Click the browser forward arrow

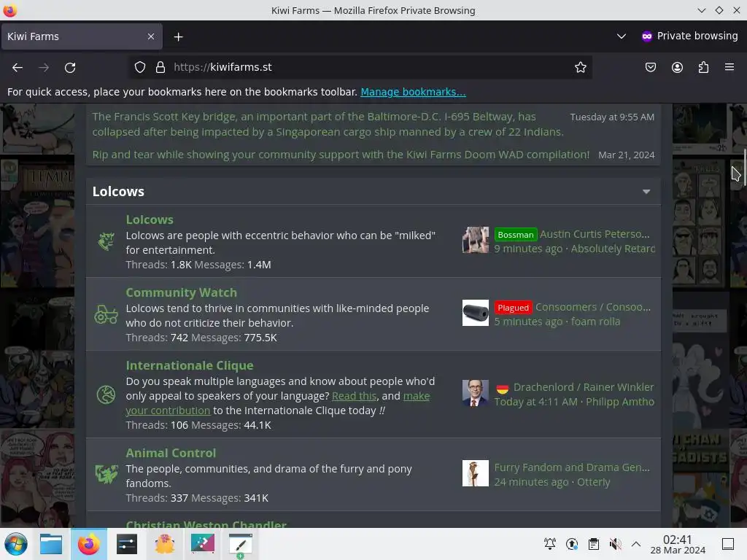pyautogui.click(x=44, y=68)
